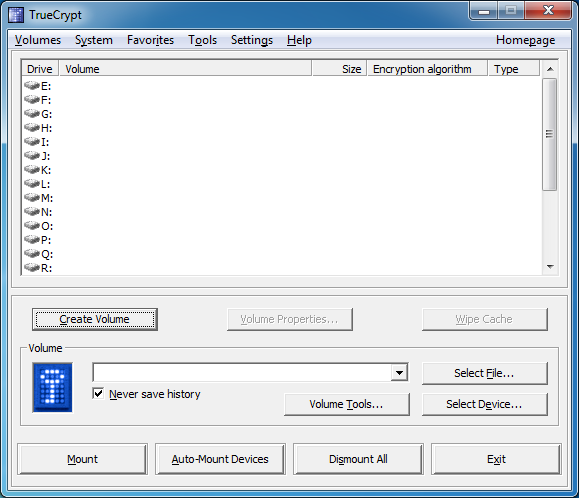Click the TrueCrypt title bar icon
The width and height of the screenshot is (579, 498).
[16, 15]
